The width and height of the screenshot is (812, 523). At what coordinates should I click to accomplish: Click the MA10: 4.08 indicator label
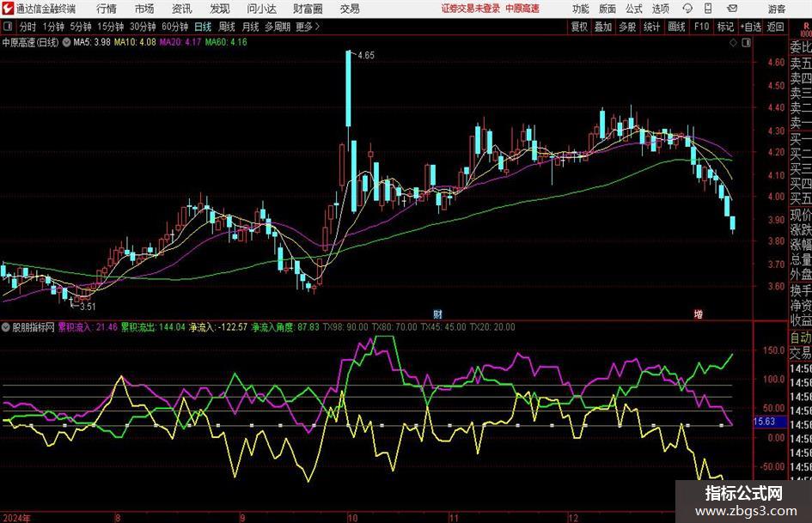pyautogui.click(x=135, y=42)
